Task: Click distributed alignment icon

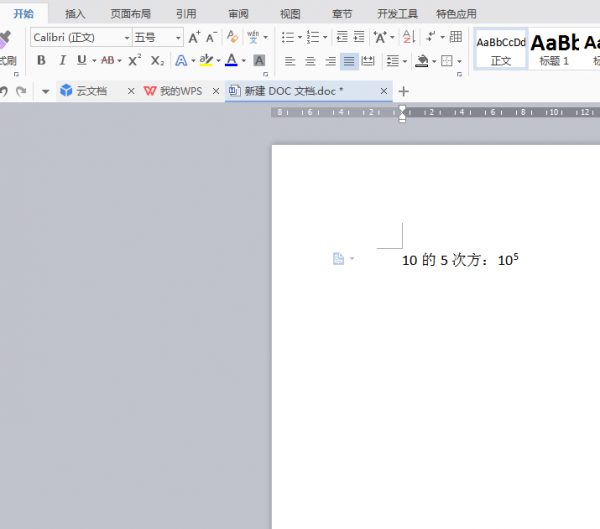Action: [368, 61]
